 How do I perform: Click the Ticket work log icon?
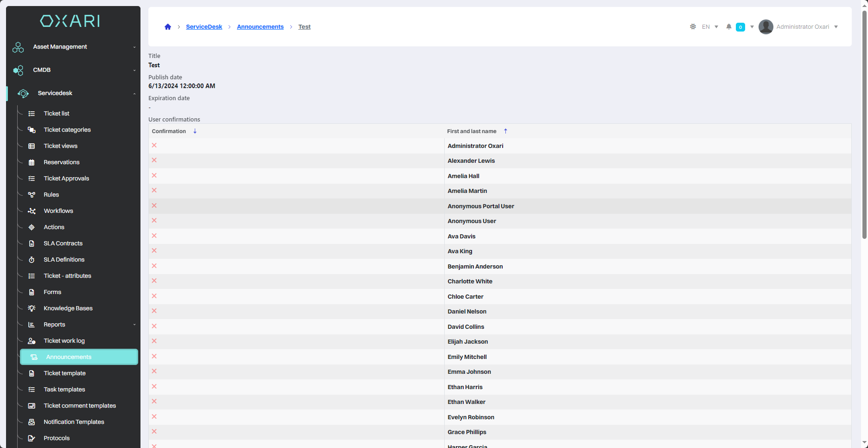pos(32,341)
